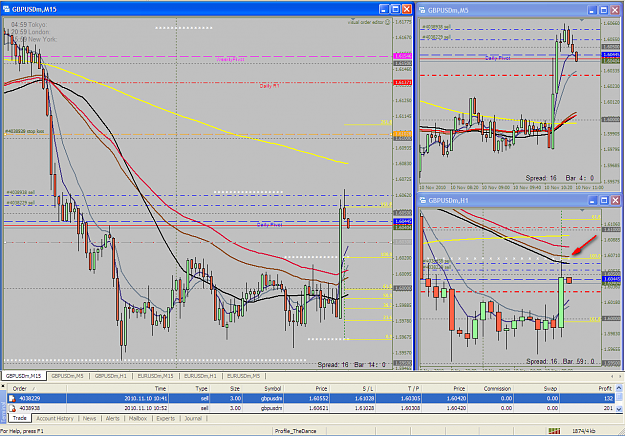This screenshot has width=625, height=436.
Task: Click the sell order icon for 4038229
Action: pos(12,398)
